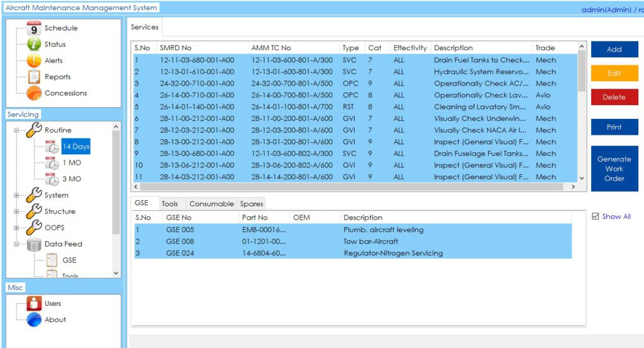Viewport: 644px width, 348px height.
Task: Open the orange Concessions icon
Action: (x=34, y=93)
